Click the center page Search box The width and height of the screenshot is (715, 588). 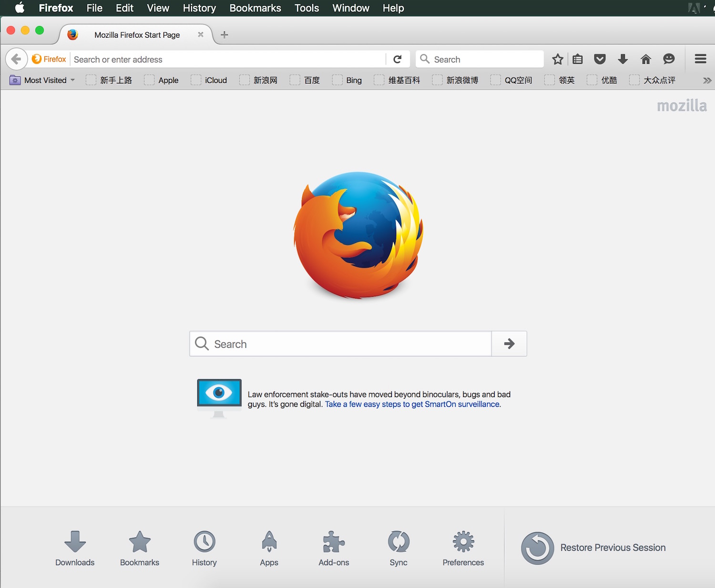tap(340, 343)
